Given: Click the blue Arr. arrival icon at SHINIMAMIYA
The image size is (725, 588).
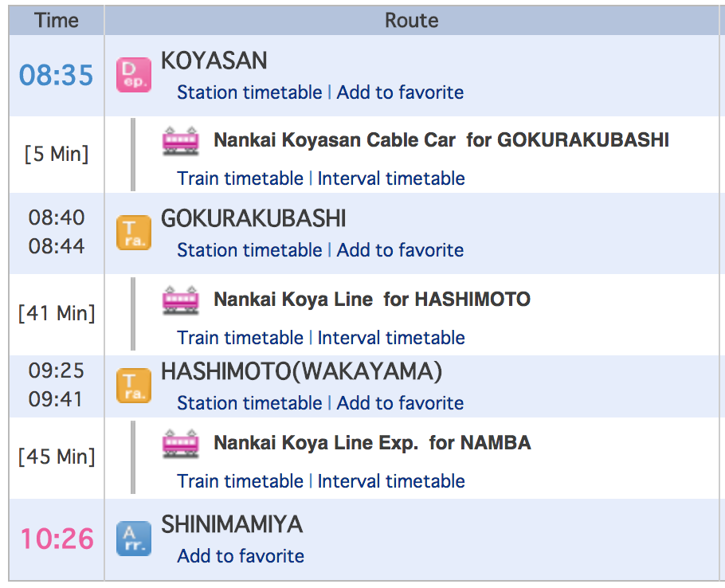Looking at the screenshot, I should tap(133, 539).
